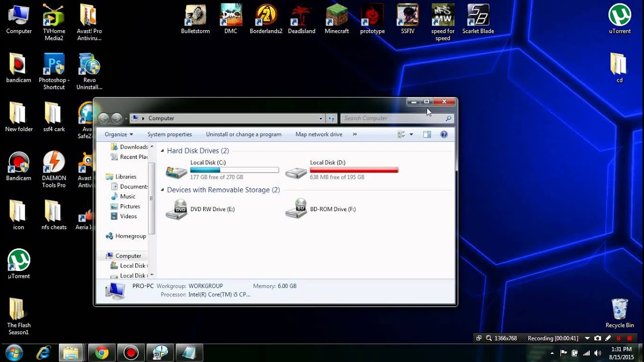Take a screenshot with Bandicam's camera icon
644x362 pixels.
coord(598,338)
